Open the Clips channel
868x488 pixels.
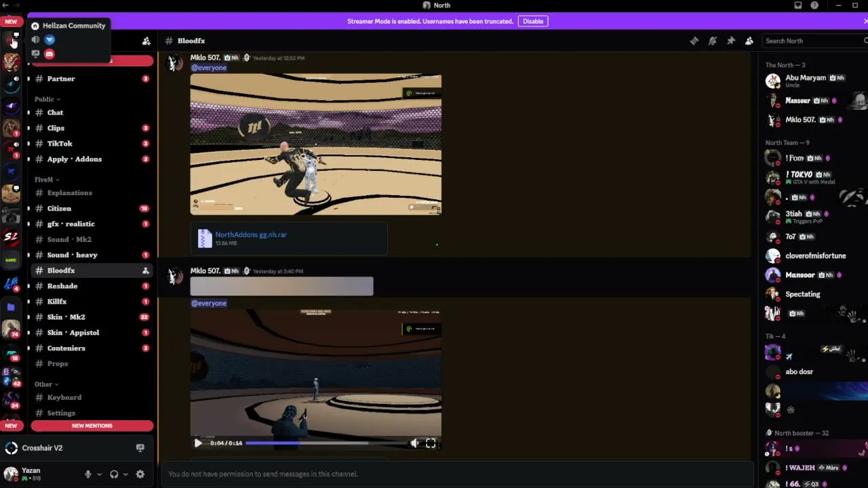click(92, 128)
